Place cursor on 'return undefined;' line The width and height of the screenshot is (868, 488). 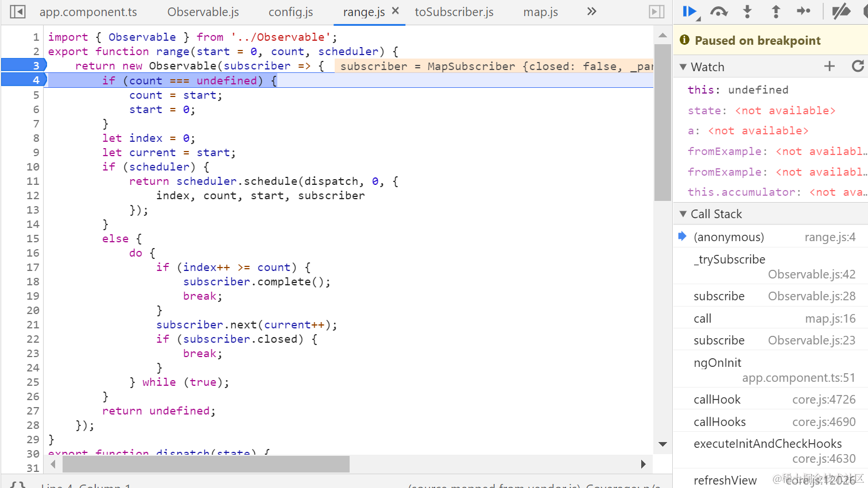tap(159, 410)
